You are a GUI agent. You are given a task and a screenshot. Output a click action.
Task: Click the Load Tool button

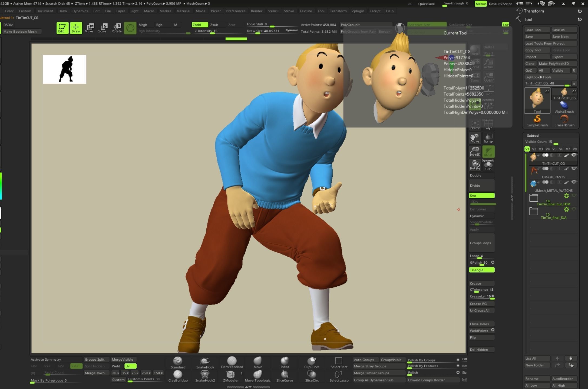(x=537, y=30)
